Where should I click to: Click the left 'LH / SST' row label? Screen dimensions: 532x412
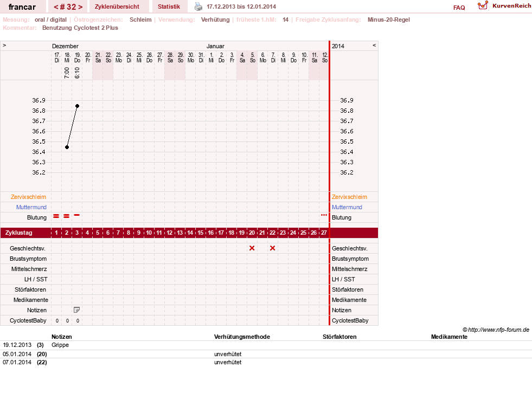pos(36,279)
